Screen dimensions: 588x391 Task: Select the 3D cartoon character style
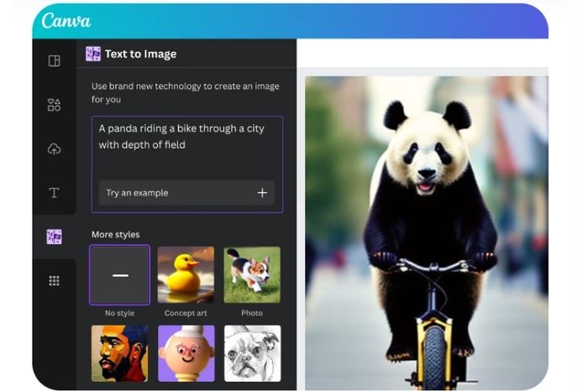186,353
